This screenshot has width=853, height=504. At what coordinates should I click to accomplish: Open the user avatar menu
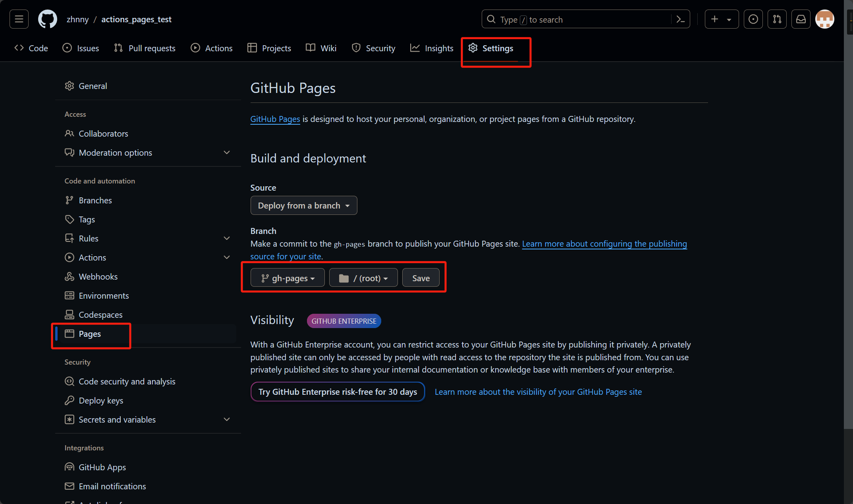click(x=824, y=19)
